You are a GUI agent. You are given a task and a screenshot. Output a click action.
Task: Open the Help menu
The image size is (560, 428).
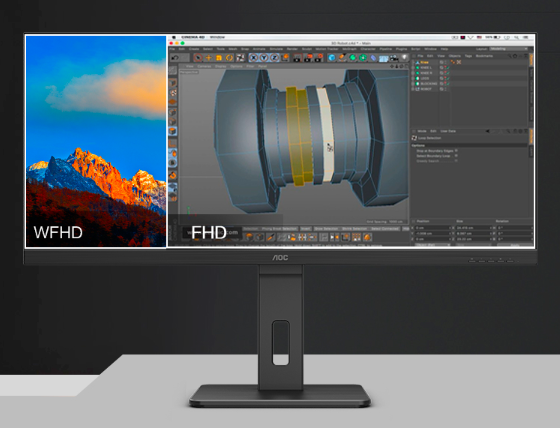coord(444,49)
